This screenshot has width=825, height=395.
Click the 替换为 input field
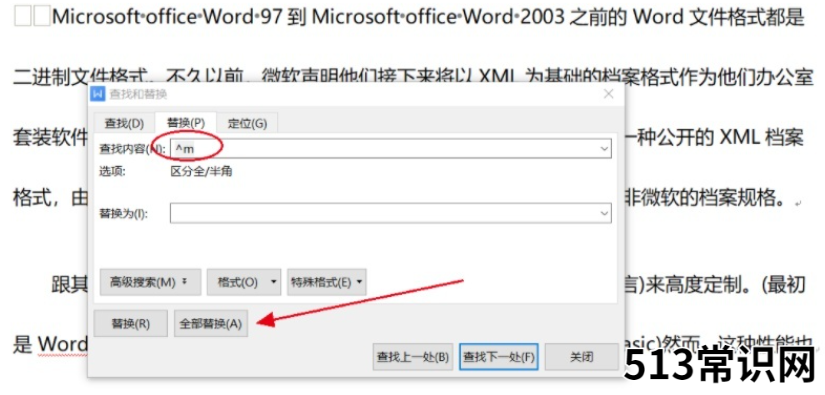tap(390, 214)
